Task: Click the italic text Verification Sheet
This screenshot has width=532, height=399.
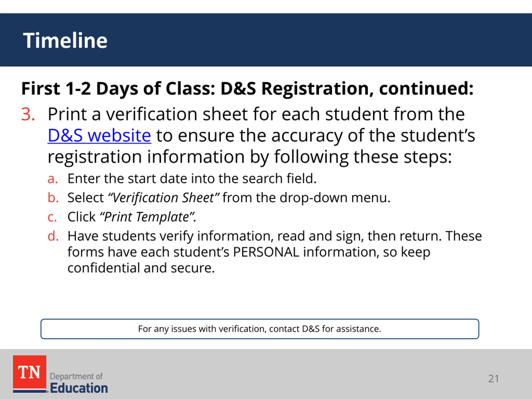Action: [x=164, y=198]
